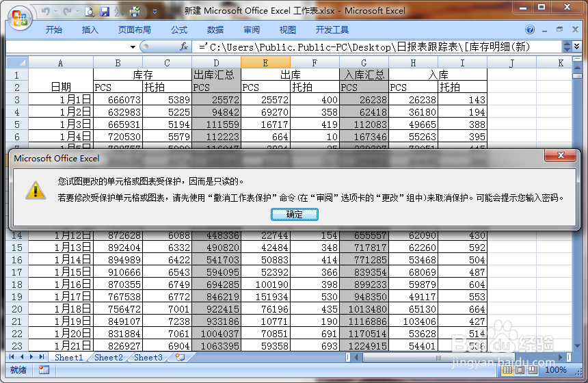The height and width of the screenshot is (383, 588).
Task: Open the 开始 ribbon tab
Action: pyautogui.click(x=53, y=30)
